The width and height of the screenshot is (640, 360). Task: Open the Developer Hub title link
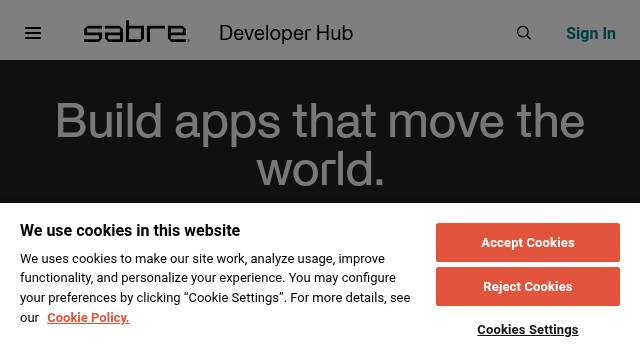(286, 33)
